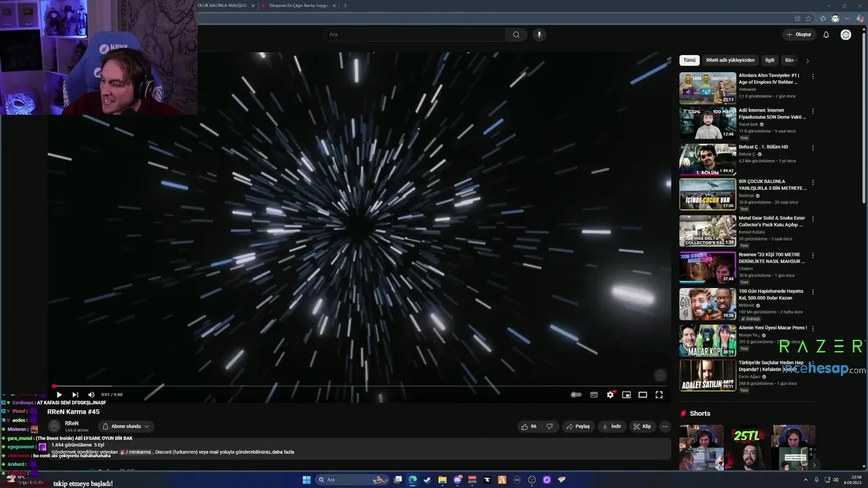Enter fullscreen mode

[x=659, y=394]
